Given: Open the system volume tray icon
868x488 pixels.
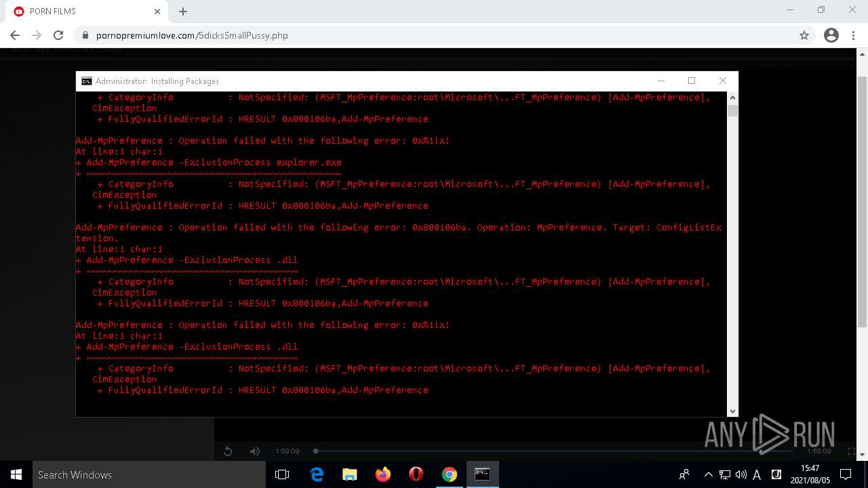Looking at the screenshot, I should pos(741,474).
